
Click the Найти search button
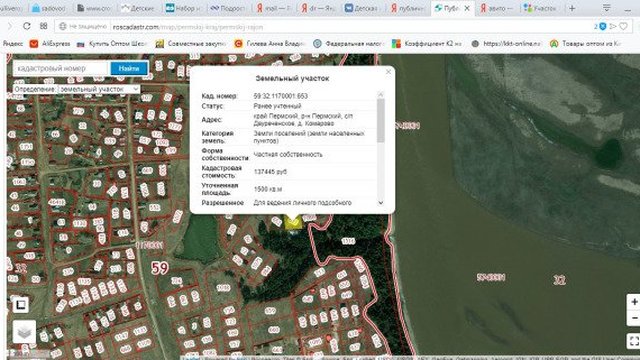point(129,69)
